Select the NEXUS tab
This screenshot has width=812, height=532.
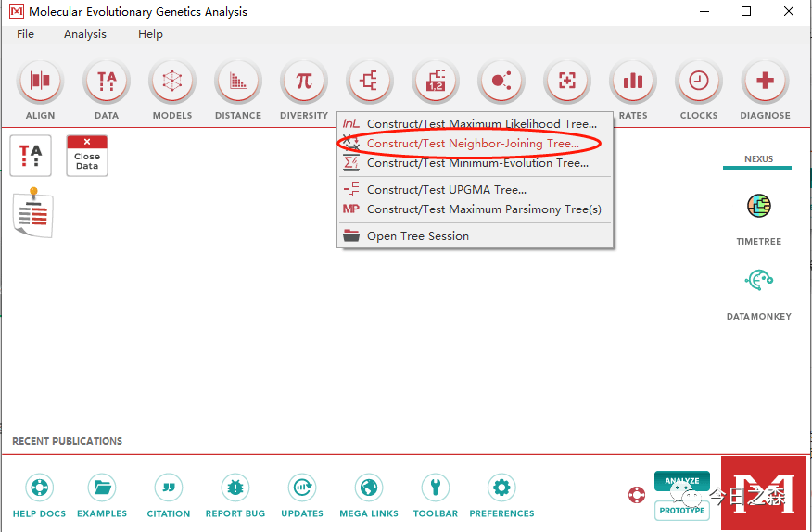point(758,159)
